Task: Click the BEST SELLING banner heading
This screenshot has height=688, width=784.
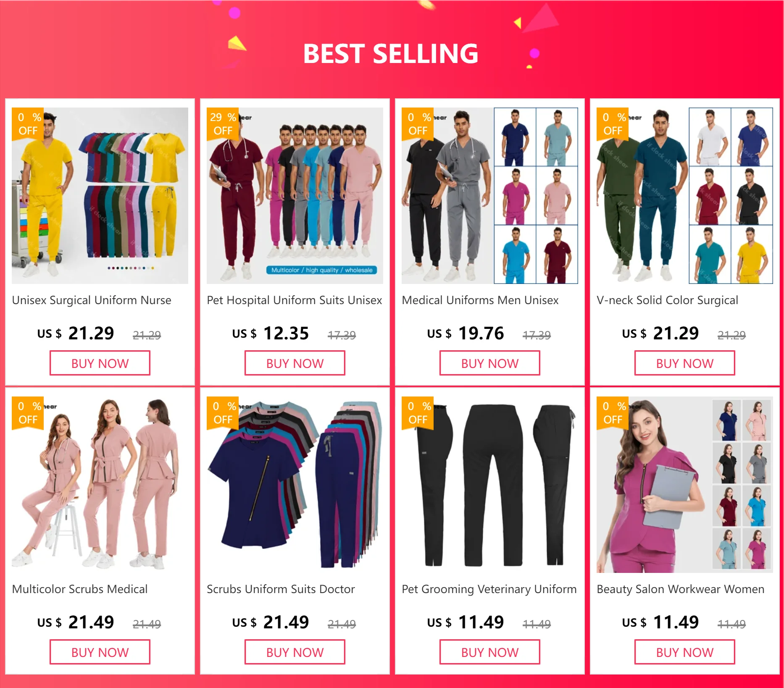Action: coord(391,54)
